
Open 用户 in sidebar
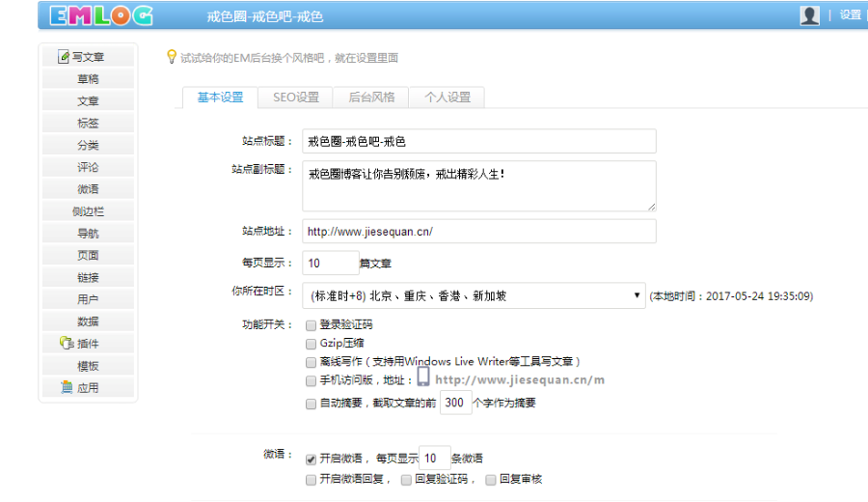[88, 299]
